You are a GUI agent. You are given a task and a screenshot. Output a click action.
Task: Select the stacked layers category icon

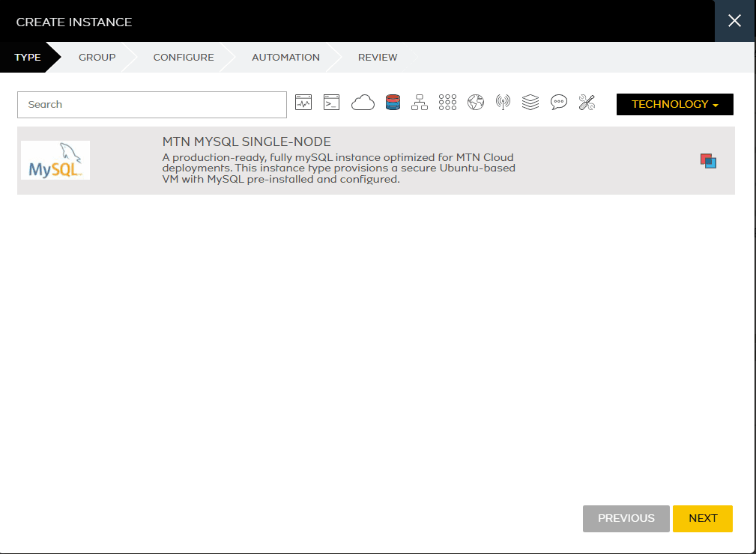530,102
